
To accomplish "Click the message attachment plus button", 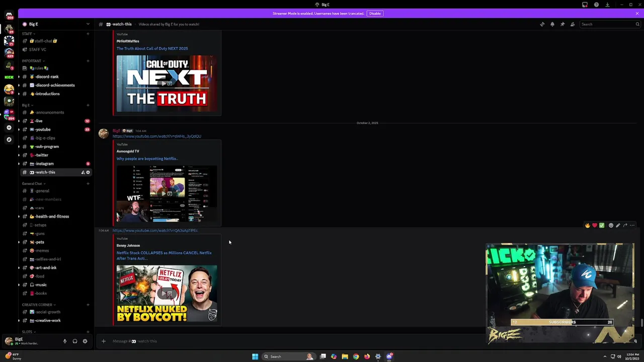I will point(104,341).
